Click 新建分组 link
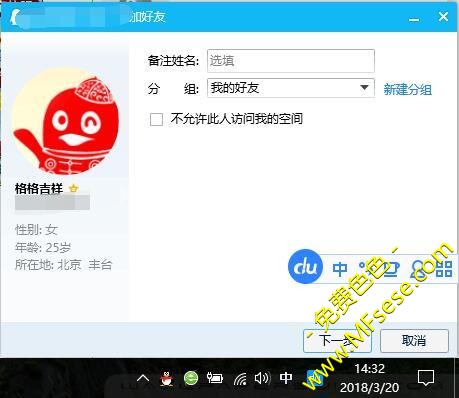459x398 pixels. [408, 89]
